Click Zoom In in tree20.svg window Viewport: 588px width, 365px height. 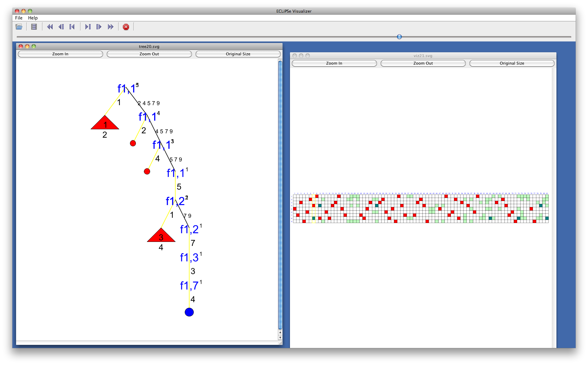[60, 54]
